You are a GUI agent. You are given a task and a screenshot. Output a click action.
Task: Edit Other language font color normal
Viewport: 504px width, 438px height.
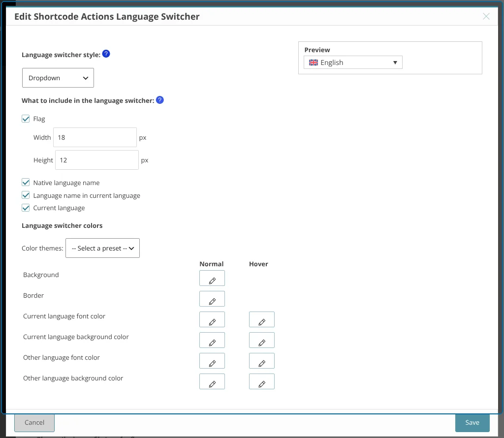click(x=212, y=361)
